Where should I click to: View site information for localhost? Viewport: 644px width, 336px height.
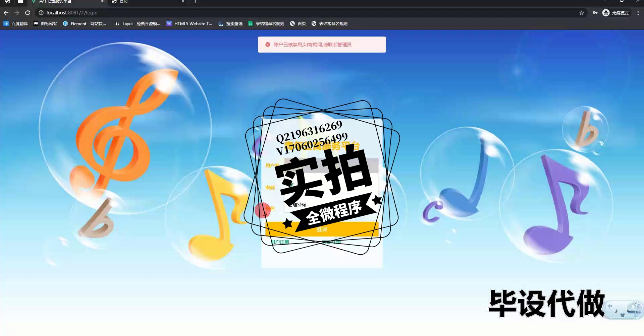[41, 13]
